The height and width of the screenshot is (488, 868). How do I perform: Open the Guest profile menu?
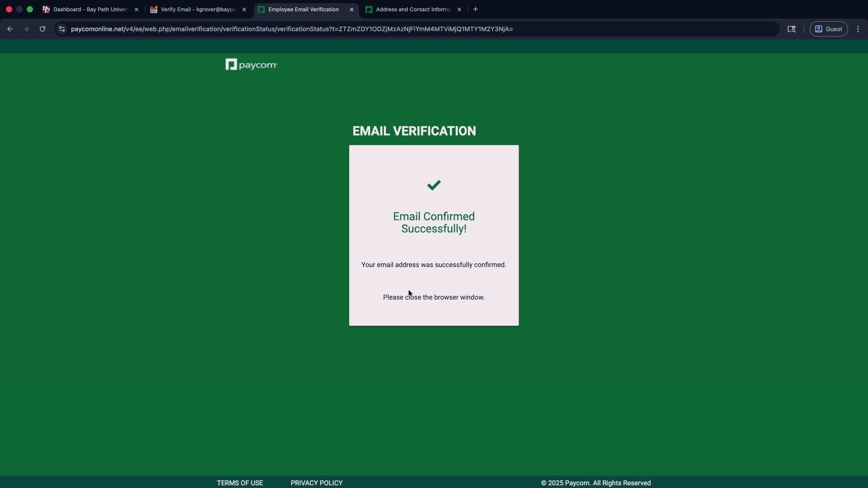coord(828,29)
